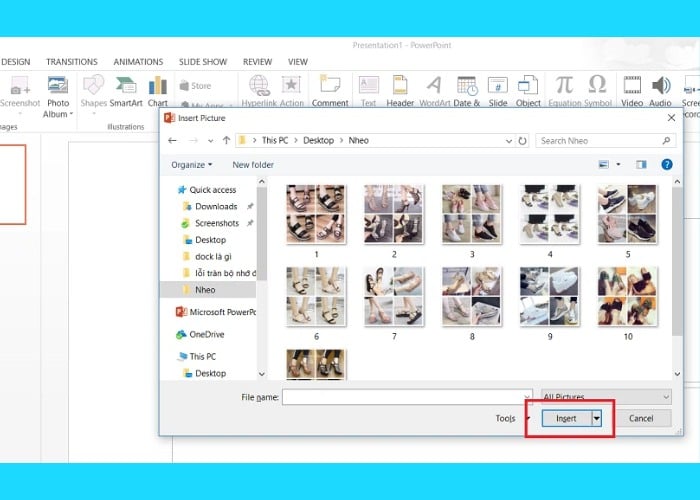Open the SLIDE SHOW ribbon tab
700x500 pixels.
[202, 62]
